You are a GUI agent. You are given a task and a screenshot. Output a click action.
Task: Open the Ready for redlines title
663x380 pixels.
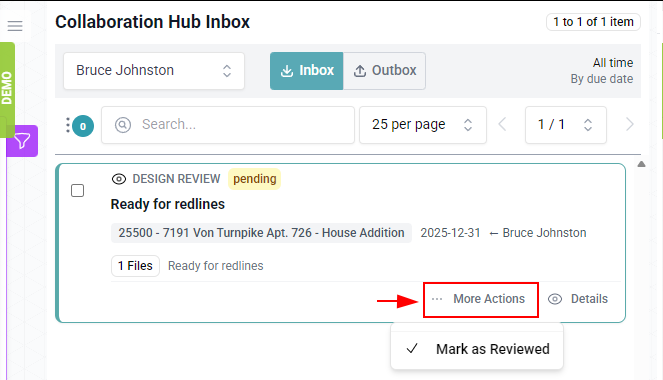point(168,204)
